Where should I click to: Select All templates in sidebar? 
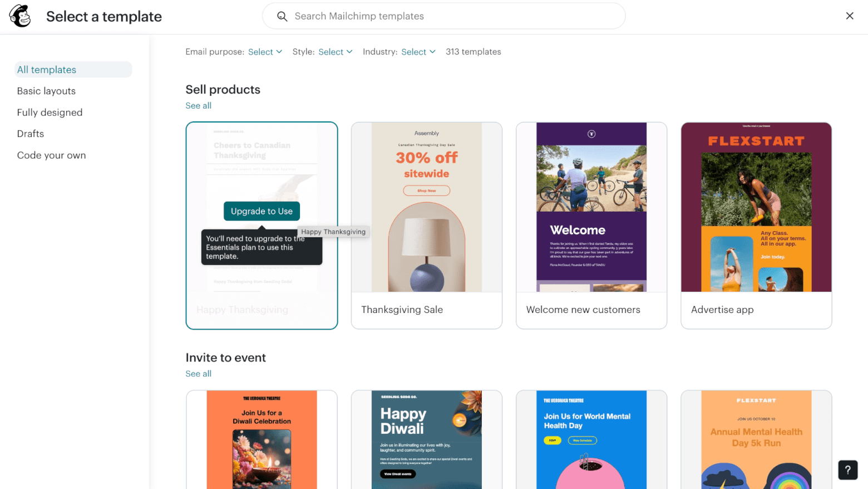(47, 70)
